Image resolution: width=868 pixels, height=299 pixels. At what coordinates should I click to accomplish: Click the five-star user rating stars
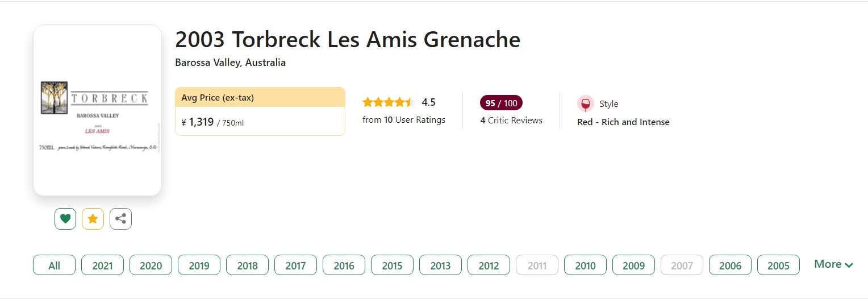click(389, 102)
